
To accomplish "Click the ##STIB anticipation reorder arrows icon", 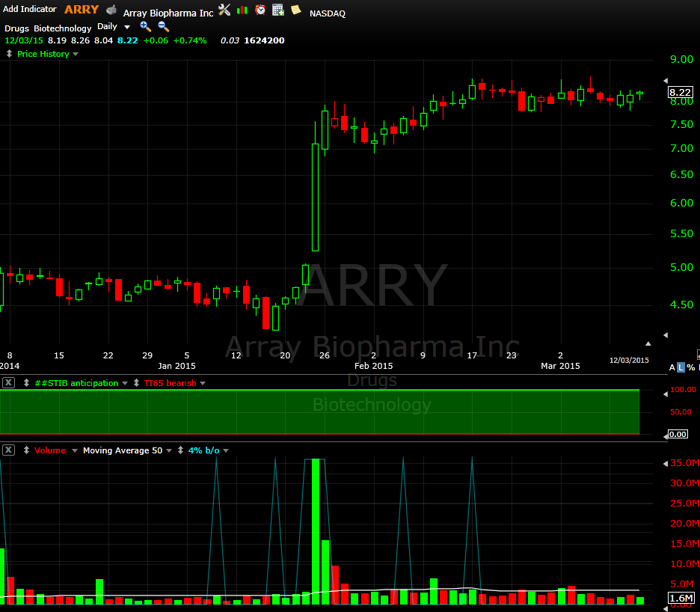I will [x=26, y=383].
